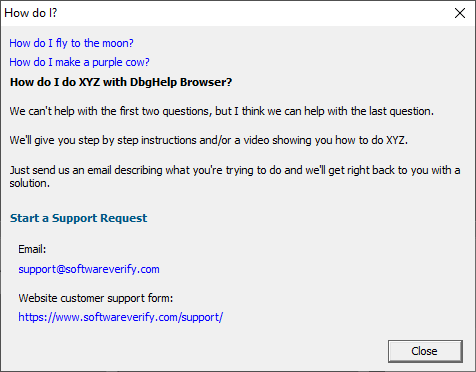Click the support@softwareverify.com email link

[89, 269]
